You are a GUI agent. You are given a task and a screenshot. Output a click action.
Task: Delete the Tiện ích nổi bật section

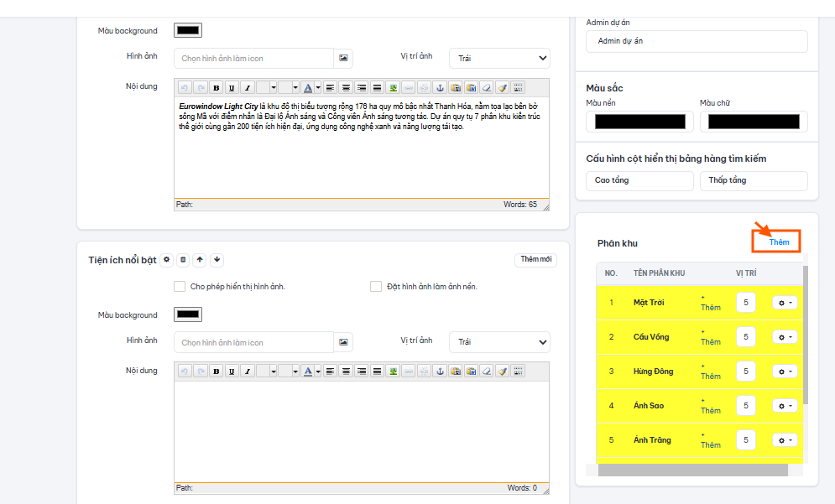pos(183,260)
